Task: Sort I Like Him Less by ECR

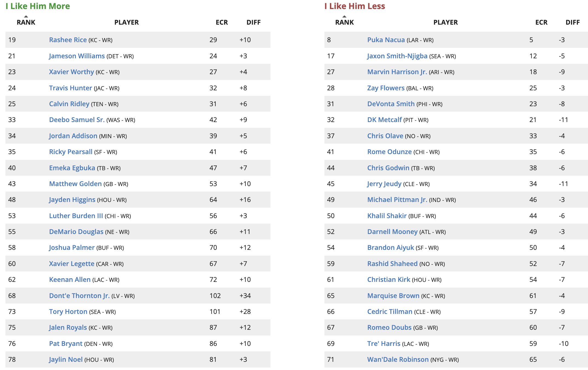Action: (541, 22)
